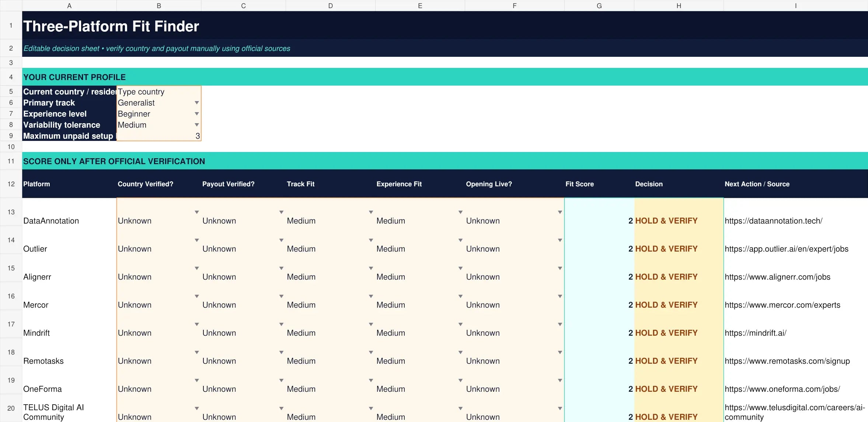This screenshot has height=422, width=868.
Task: Expand Opening Live dropdown for Mindrift
Action: pyautogui.click(x=560, y=324)
